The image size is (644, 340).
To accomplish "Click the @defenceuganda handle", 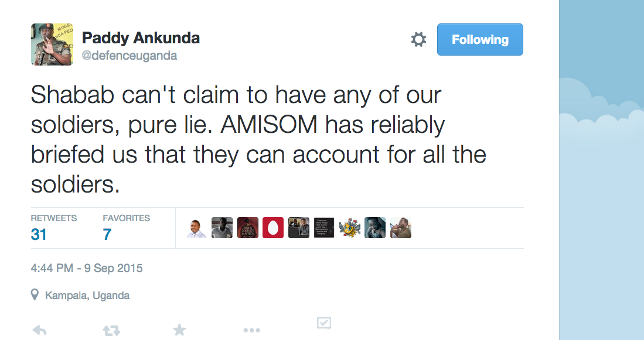I will 130,56.
